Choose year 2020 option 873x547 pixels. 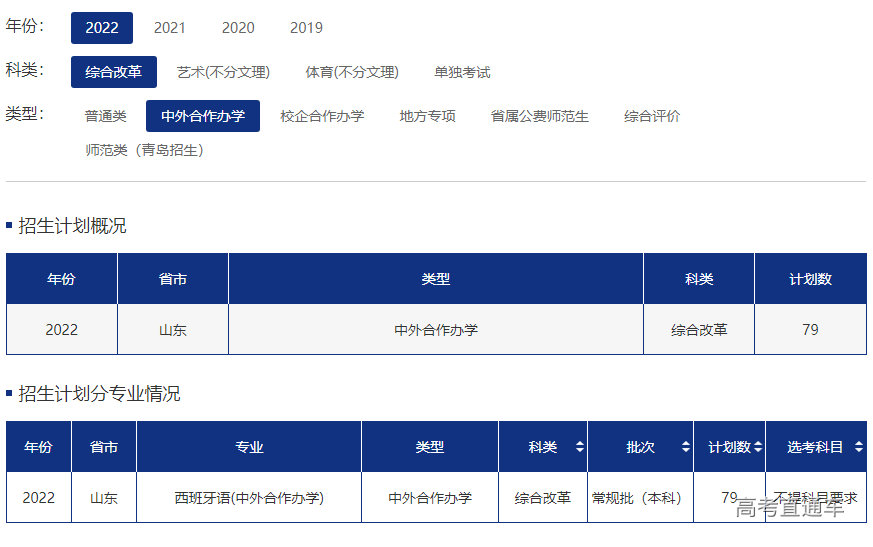coord(238,28)
